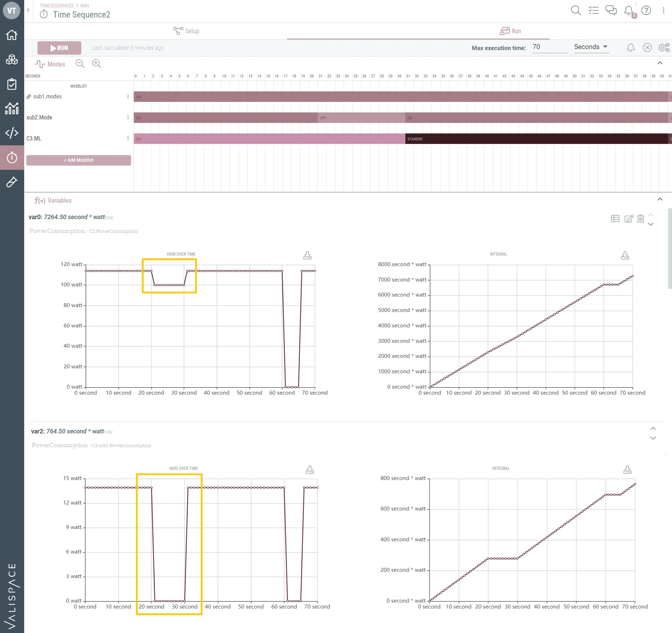Zoom in on the modes timeline

coord(96,64)
